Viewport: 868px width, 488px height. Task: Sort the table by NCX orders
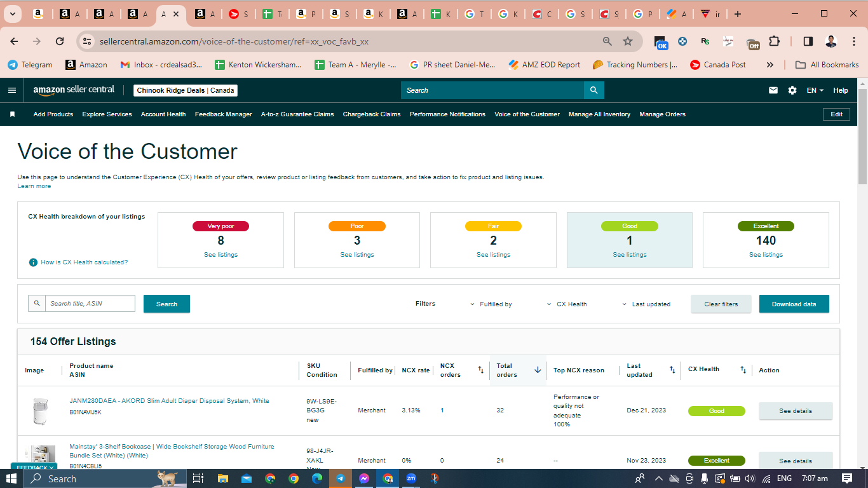click(481, 370)
